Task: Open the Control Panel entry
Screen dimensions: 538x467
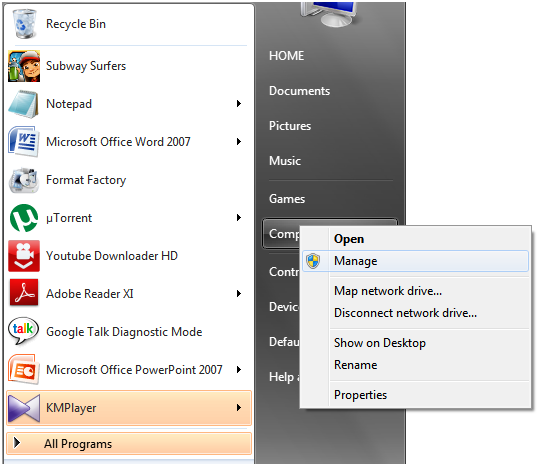Action: pyautogui.click(x=284, y=272)
